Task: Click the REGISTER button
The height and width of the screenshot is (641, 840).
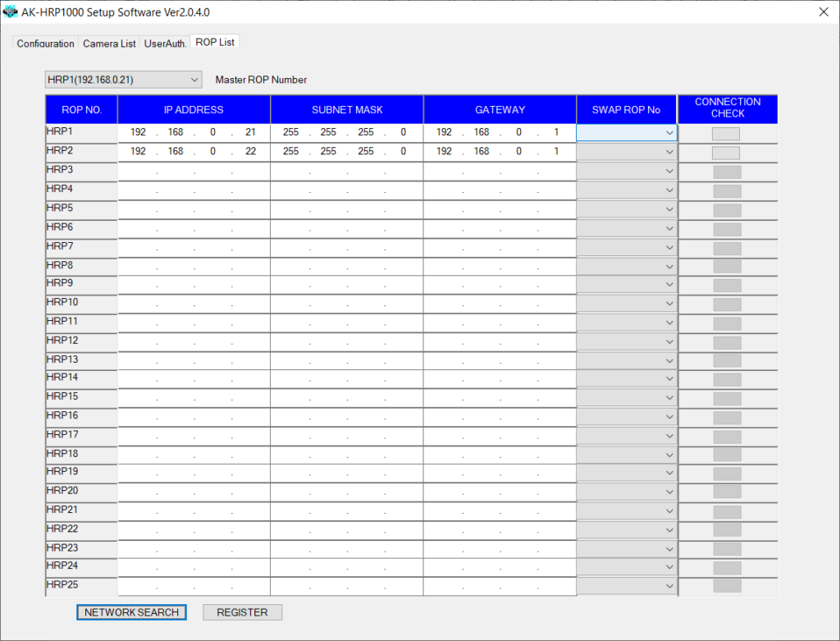Action: tap(242, 611)
